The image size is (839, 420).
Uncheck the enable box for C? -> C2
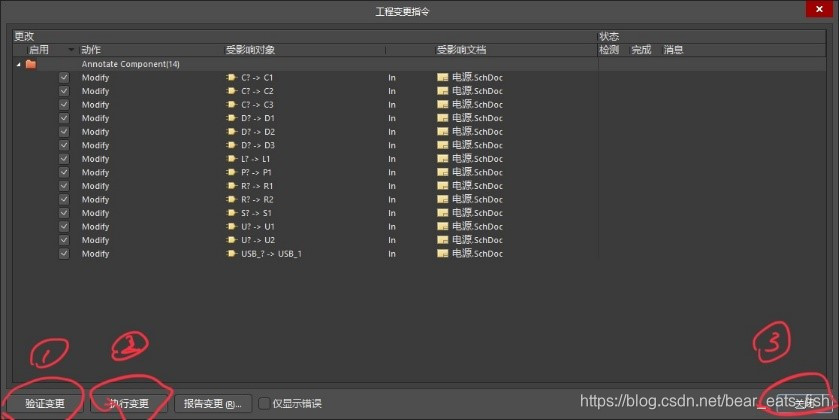(64, 91)
